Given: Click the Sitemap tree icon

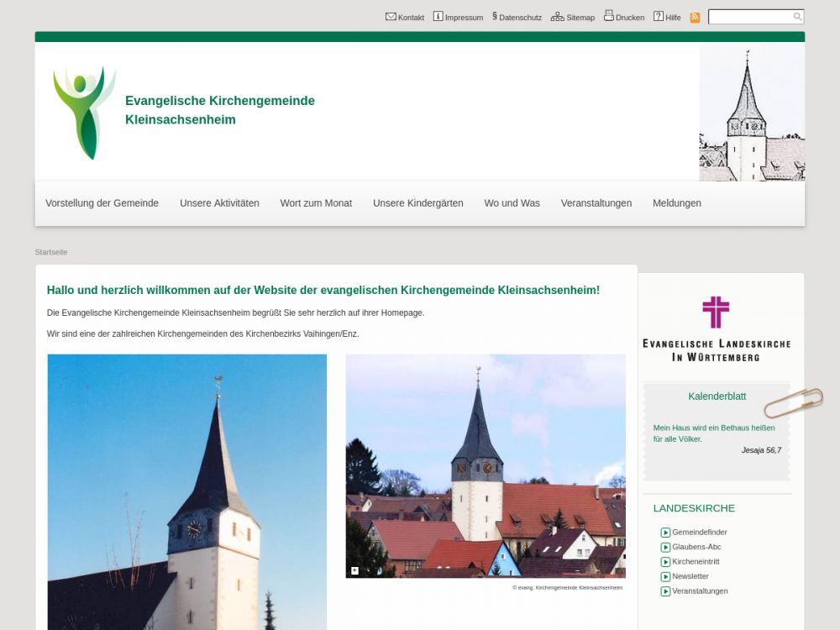Looking at the screenshot, I should (557, 17).
